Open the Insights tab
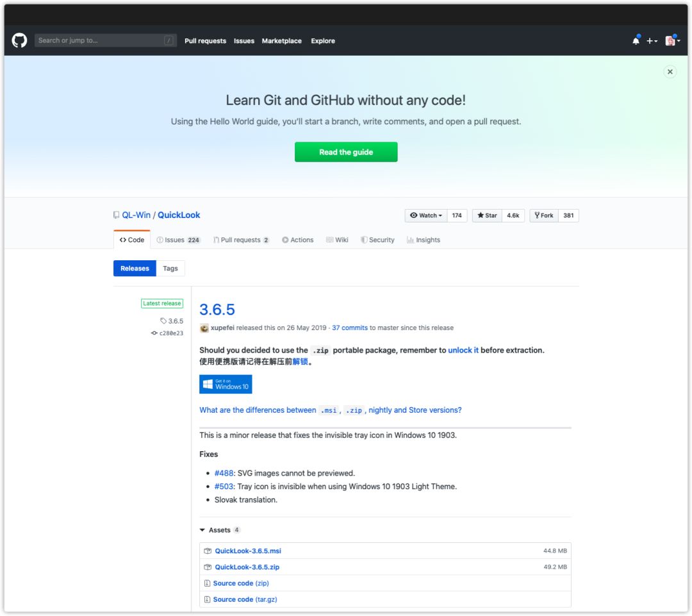 (424, 240)
